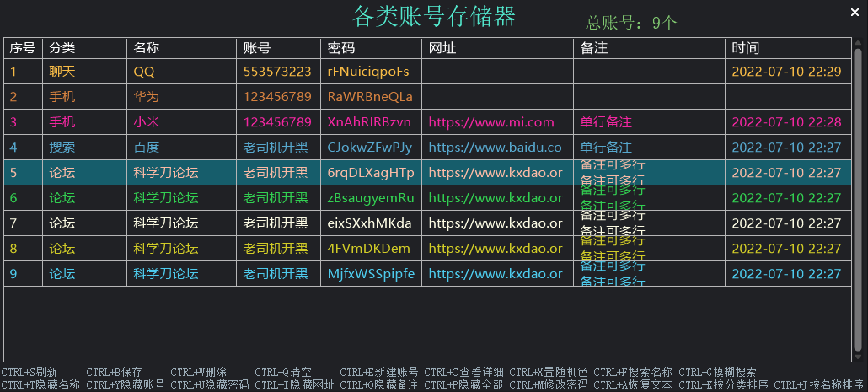Select password MjfxWSSpipfe
This screenshot has width=868, height=392.
pyautogui.click(x=371, y=273)
